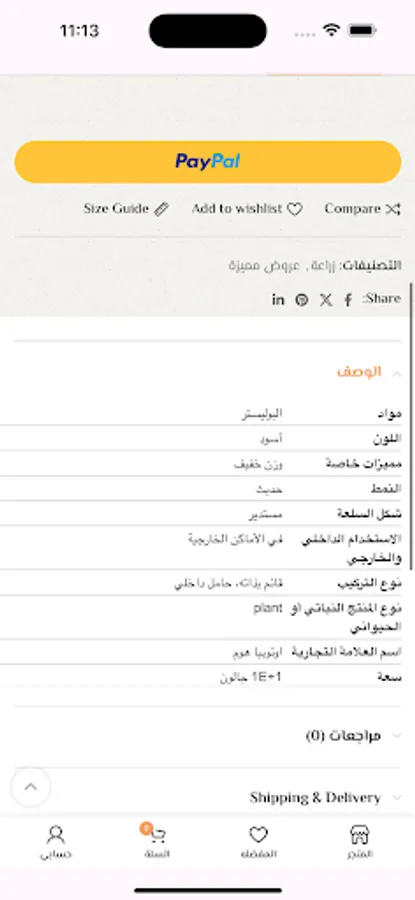The width and height of the screenshot is (415, 900).
Task: Click the battery status bar icon
Action: pyautogui.click(x=362, y=30)
